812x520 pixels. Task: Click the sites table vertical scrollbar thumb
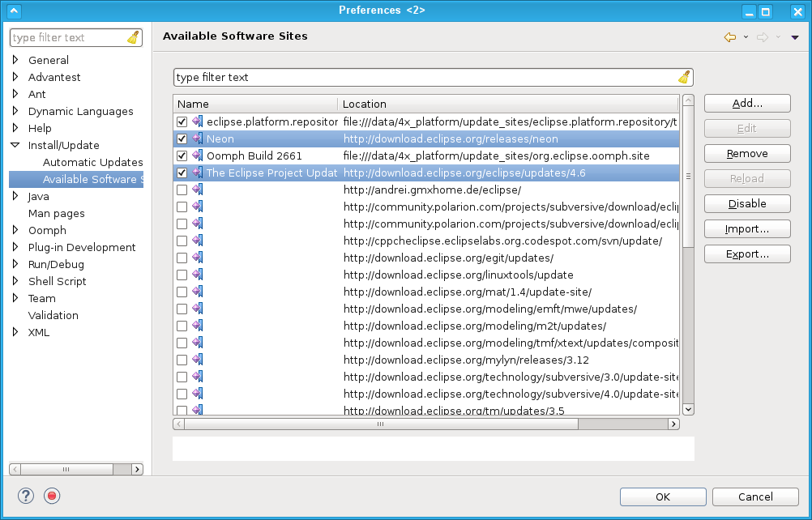tap(688, 177)
